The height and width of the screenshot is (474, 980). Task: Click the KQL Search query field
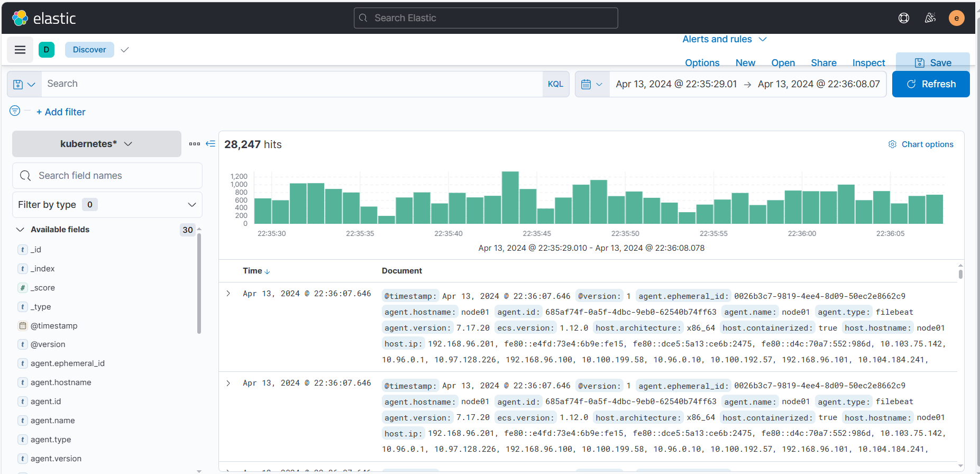(292, 84)
